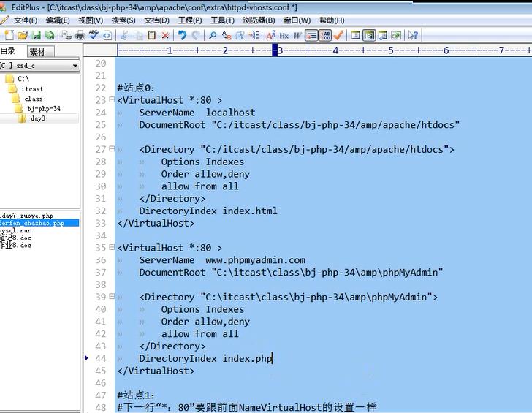The width and height of the screenshot is (532, 413).
Task: Undo the last edit
Action: point(183,35)
